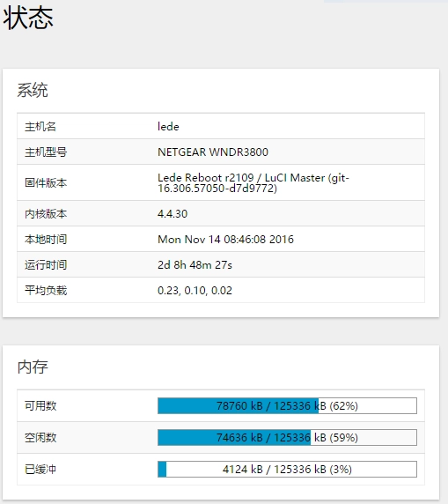Click the 平均负载 label
Viewport: 448px width, 504px height.
coord(46,290)
